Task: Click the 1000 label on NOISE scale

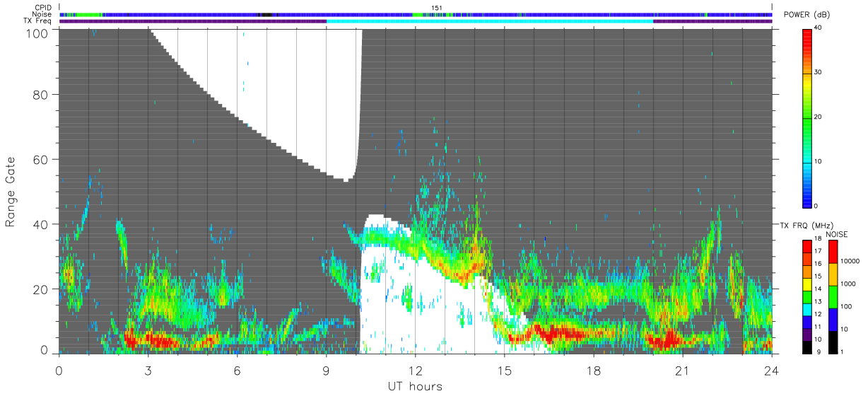Action: pyautogui.click(x=847, y=284)
